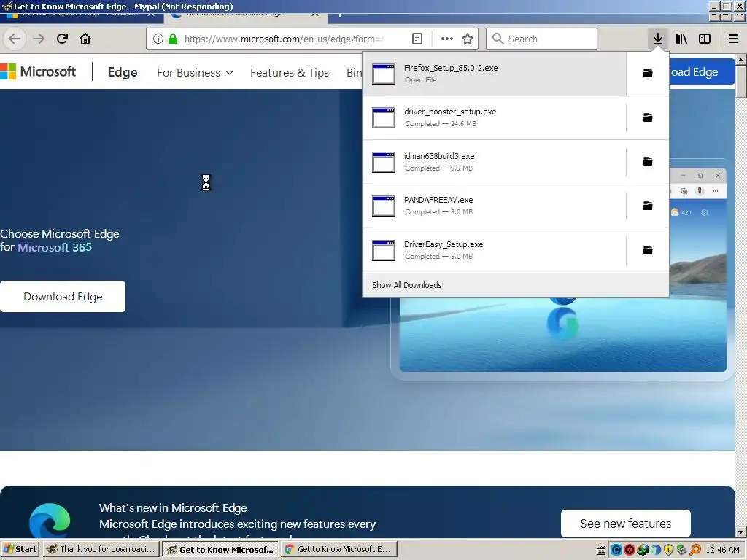The width and height of the screenshot is (747, 560).
Task: Open the Features & Tips menu item
Action: coord(290,72)
